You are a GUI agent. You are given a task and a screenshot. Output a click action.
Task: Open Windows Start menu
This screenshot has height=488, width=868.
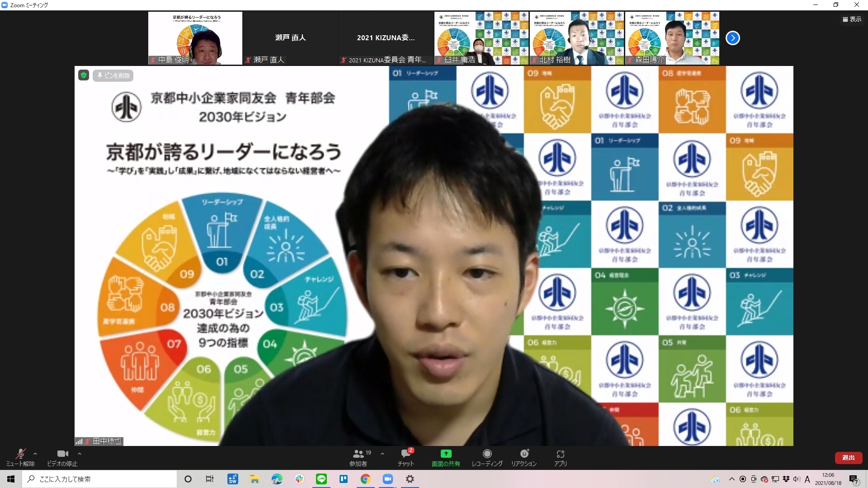tap(11, 479)
